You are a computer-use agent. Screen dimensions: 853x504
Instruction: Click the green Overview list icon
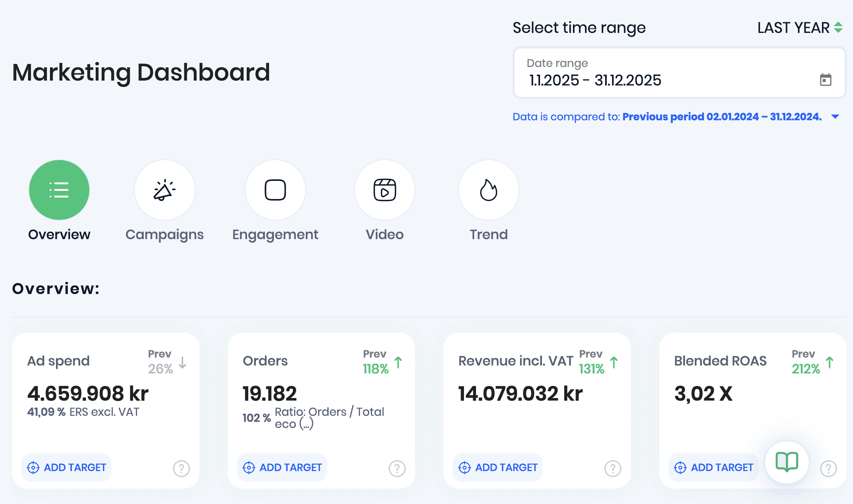tap(59, 190)
